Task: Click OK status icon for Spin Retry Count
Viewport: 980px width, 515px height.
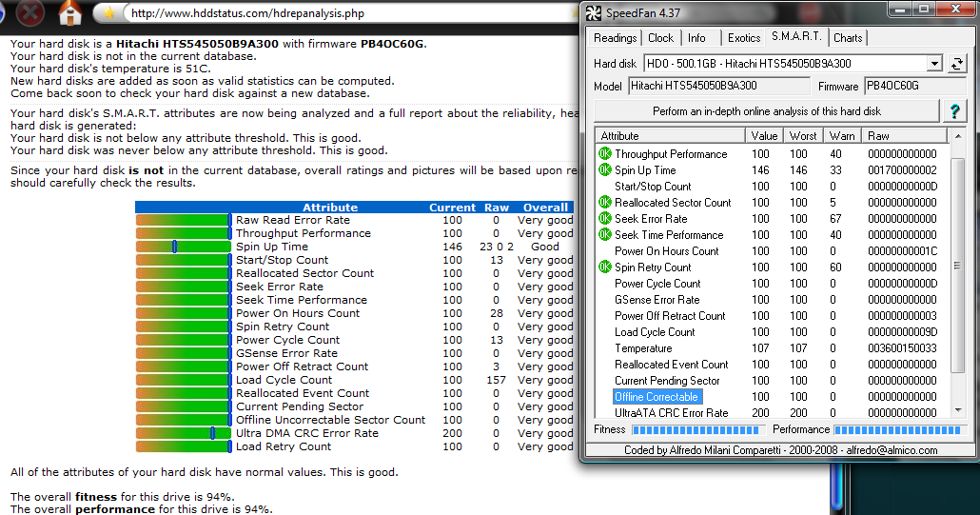Action: (604, 267)
